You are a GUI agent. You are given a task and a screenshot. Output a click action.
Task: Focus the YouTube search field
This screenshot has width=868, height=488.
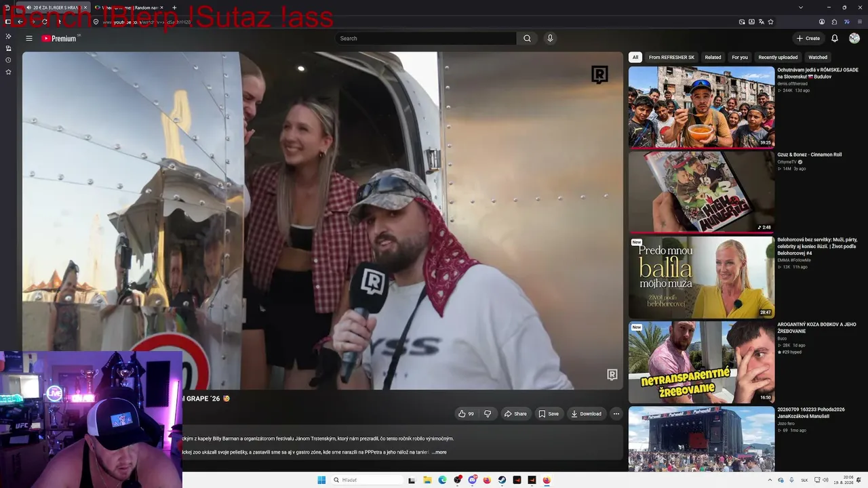point(426,39)
